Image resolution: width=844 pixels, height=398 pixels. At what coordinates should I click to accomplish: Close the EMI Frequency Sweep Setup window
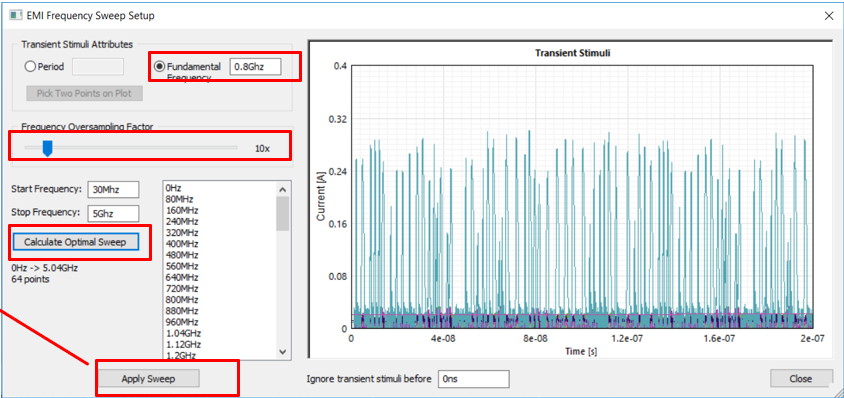(829, 16)
